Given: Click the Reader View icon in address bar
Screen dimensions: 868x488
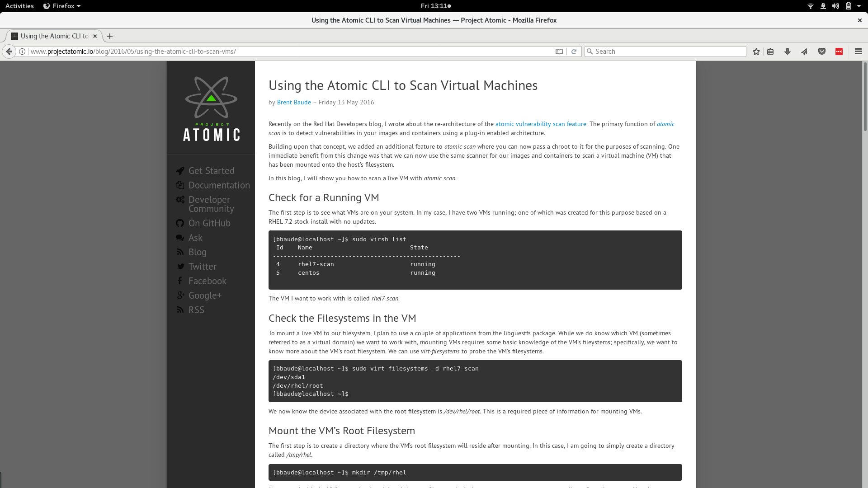Looking at the screenshot, I should [559, 52].
